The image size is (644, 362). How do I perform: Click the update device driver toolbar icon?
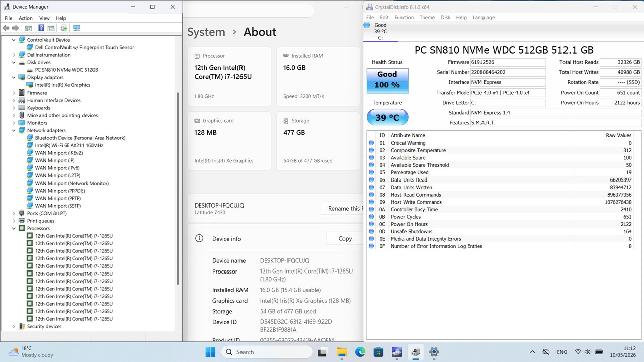coord(64,28)
